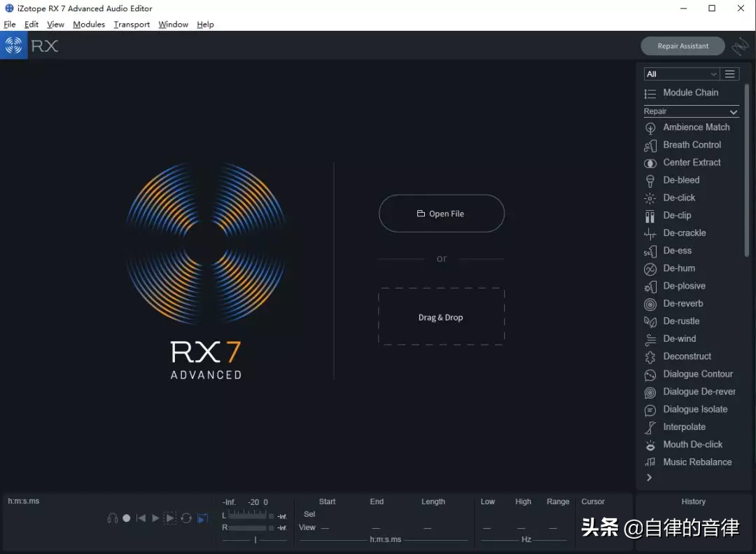Select the Interpolate module icon
Screen dimensions: 756x554
tap(650, 427)
